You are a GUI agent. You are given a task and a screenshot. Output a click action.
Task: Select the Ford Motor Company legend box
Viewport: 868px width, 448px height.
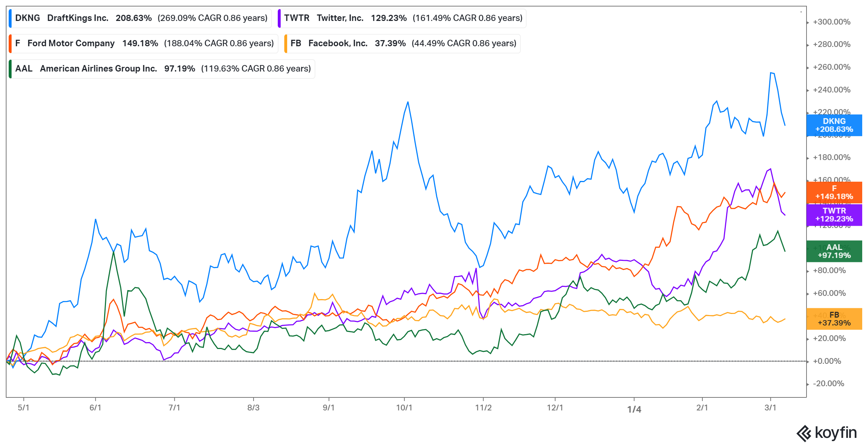(x=144, y=43)
